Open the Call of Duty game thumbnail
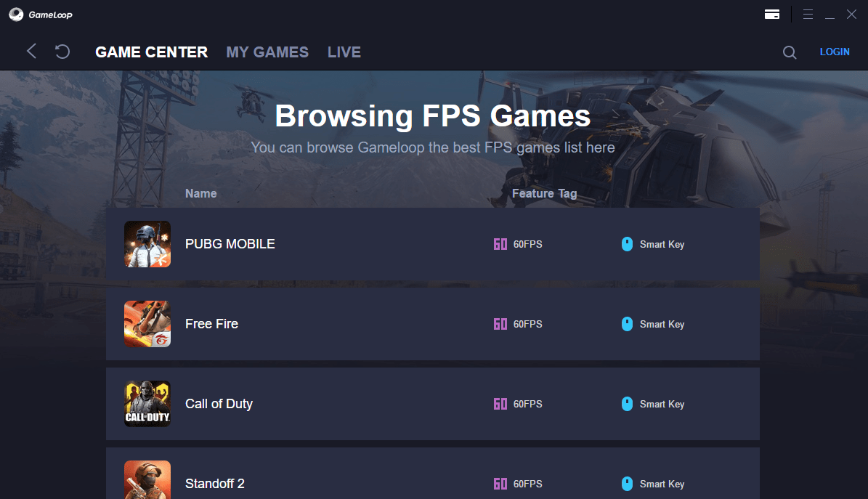This screenshot has height=499, width=868. [x=147, y=404]
